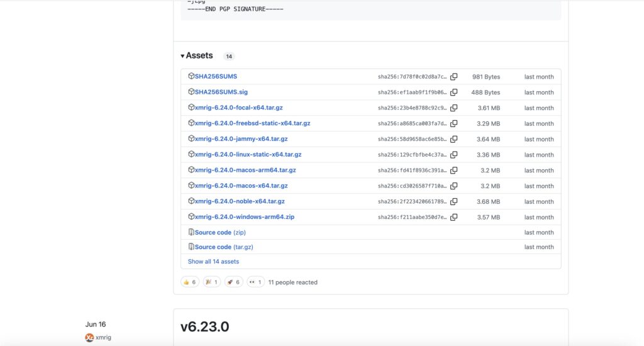Click package icon beside jammy-x64.tar.gz
The width and height of the screenshot is (644, 346).
191,138
